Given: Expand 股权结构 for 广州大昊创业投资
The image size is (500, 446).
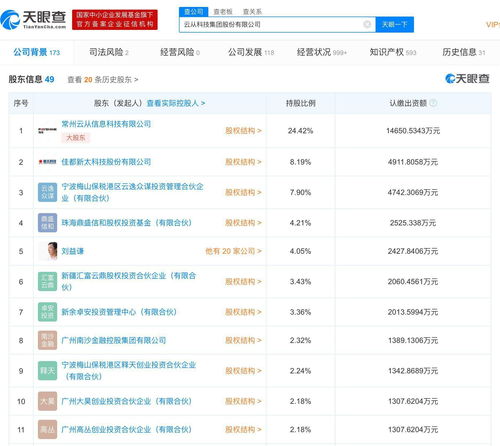Looking at the screenshot, I should tap(243, 401).
